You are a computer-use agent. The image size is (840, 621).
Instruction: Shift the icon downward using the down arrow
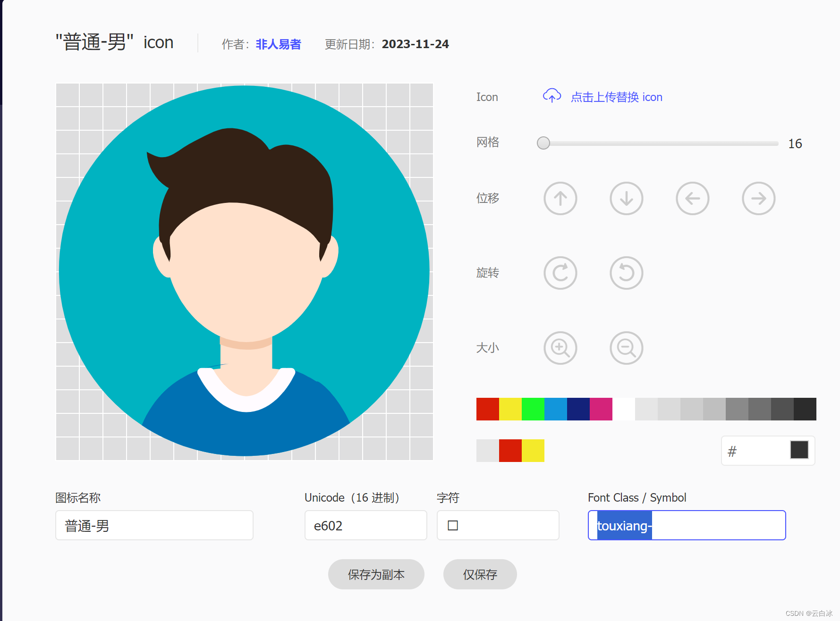click(626, 199)
